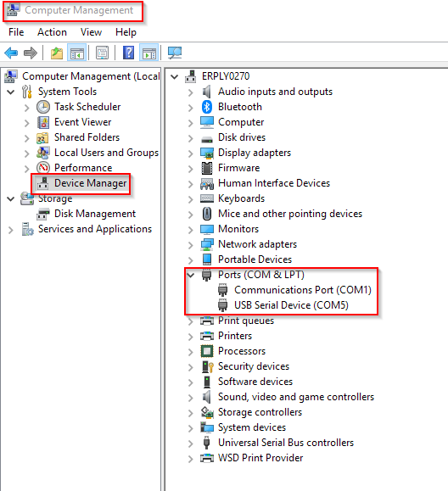
Task: Toggle the Show/Hide Console Tree toolbar icon
Action: click(76, 53)
